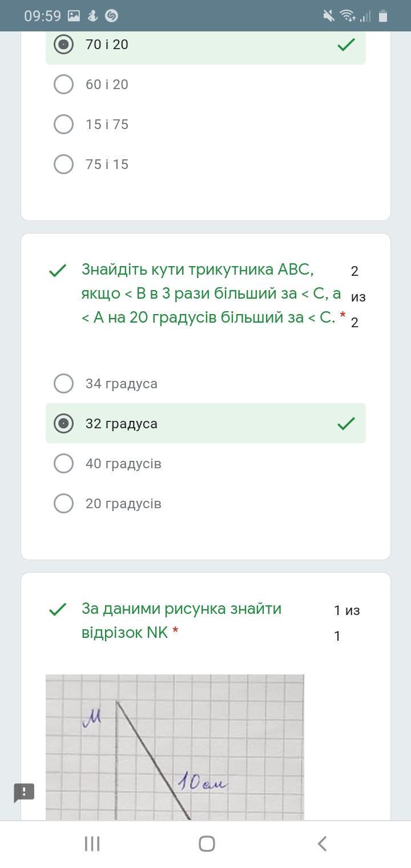Choose the "15 і 75" answer
Screen dimensions: 411x868
(205, 124)
